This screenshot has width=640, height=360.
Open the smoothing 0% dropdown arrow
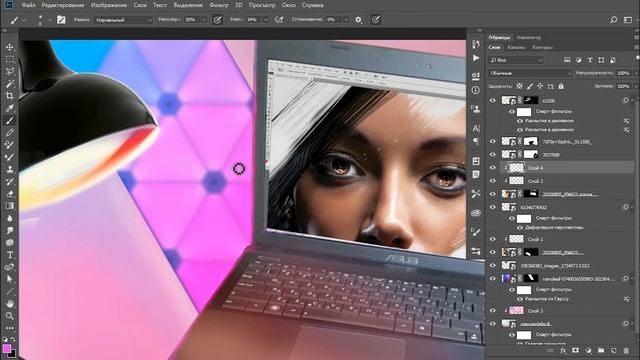click(346, 20)
